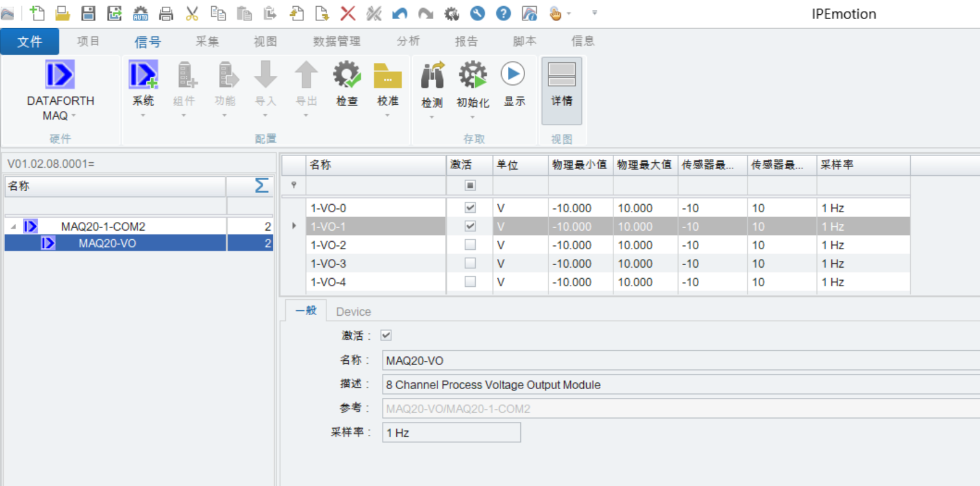The height and width of the screenshot is (486, 980).
Task: Open the Device properties tab
Action: point(354,311)
